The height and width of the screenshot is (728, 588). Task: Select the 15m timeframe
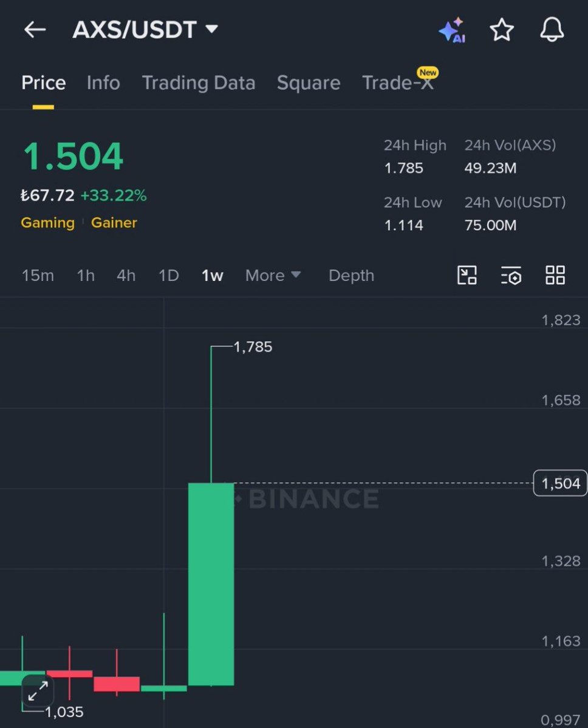(x=38, y=275)
